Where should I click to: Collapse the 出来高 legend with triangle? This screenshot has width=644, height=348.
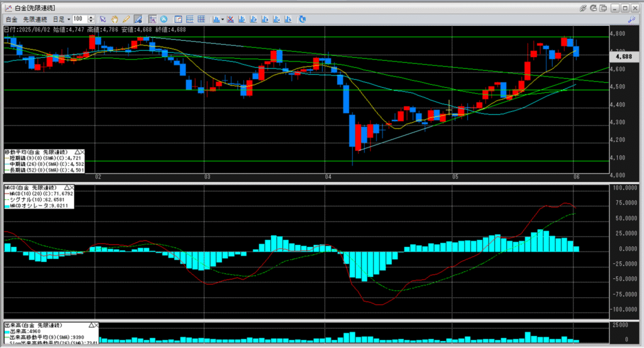pos(91,325)
